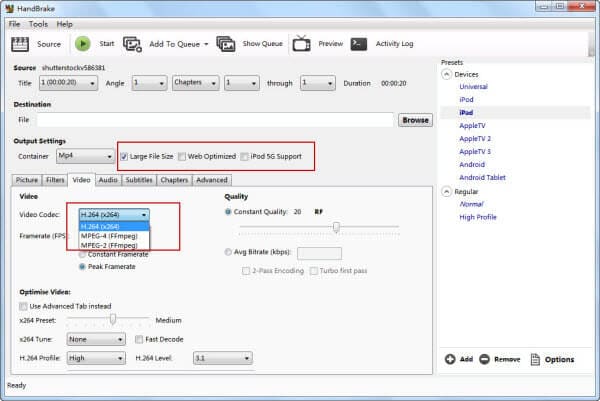This screenshot has height=401, width=600.
Task: Select the Normal preset
Action: [471, 204]
